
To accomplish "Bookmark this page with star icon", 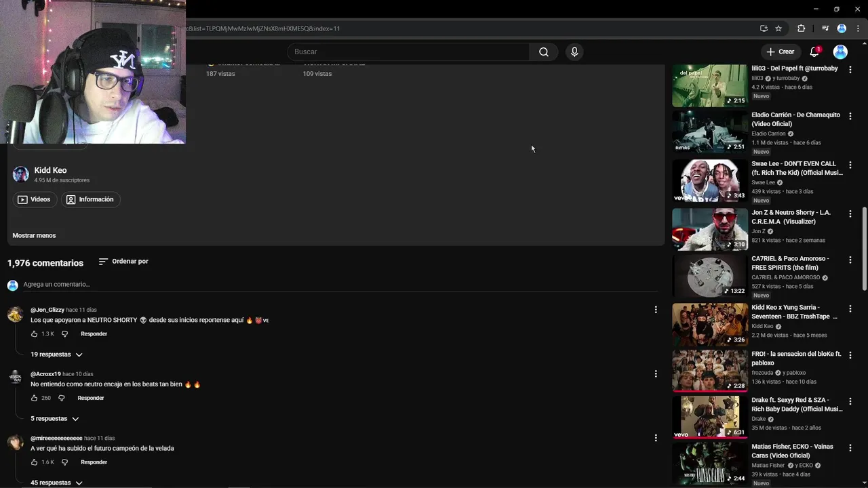I will 778,28.
